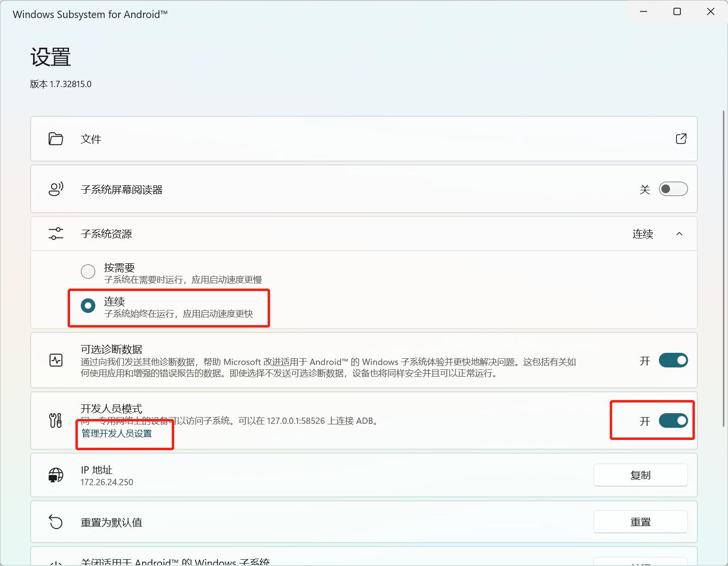Viewport: 728px width, 566px height.
Task: Click the 子系统资源 sliders icon
Action: click(x=55, y=234)
